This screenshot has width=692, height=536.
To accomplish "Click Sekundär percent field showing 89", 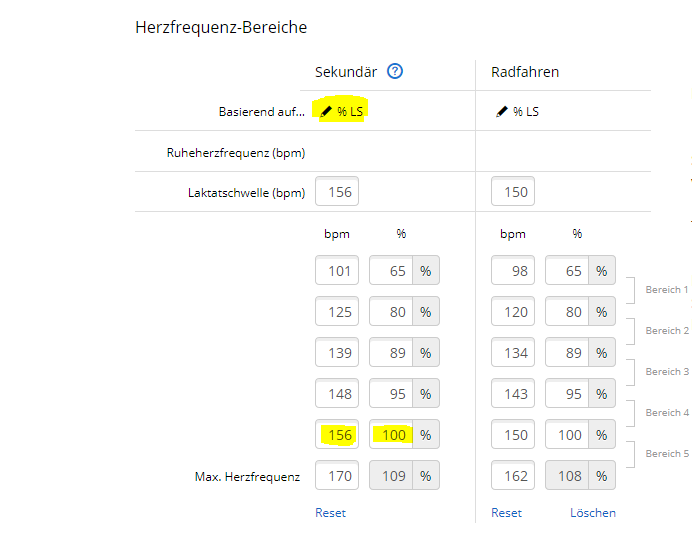I will click(391, 352).
